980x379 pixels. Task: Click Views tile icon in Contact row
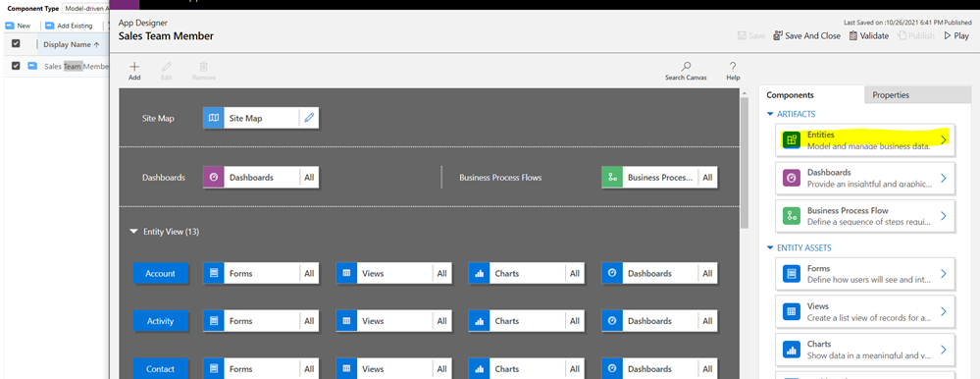[x=346, y=368]
